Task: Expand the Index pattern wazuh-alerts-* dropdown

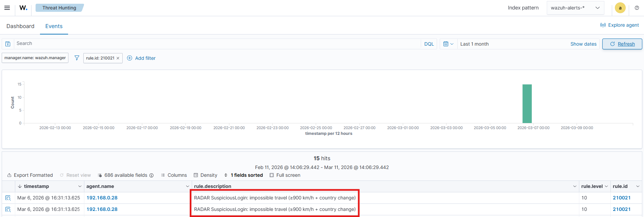Action: pyautogui.click(x=575, y=8)
